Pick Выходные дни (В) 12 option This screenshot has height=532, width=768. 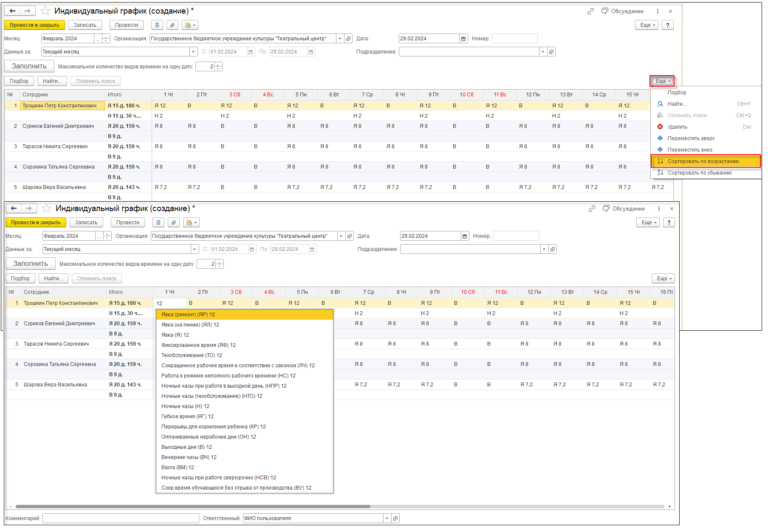[x=245, y=447]
